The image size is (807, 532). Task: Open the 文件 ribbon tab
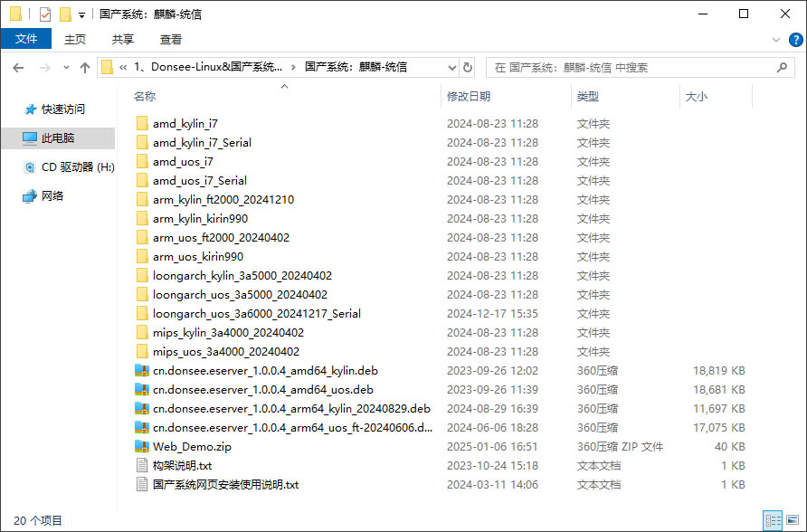25,39
